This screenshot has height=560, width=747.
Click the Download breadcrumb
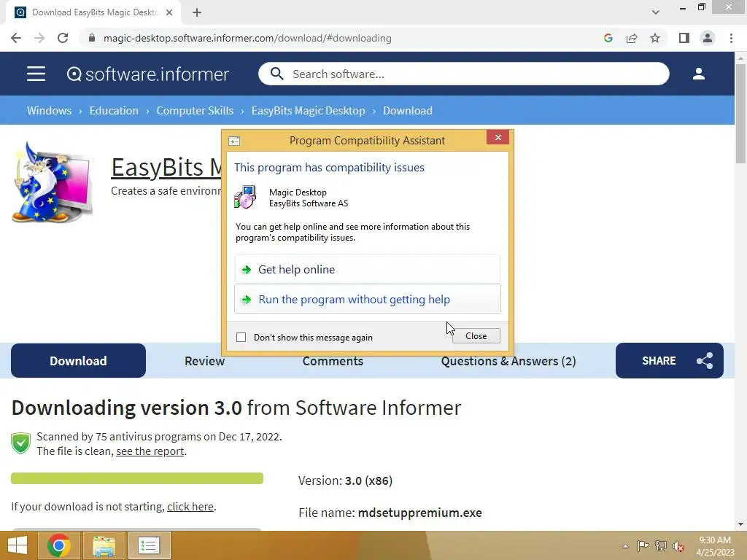(408, 111)
